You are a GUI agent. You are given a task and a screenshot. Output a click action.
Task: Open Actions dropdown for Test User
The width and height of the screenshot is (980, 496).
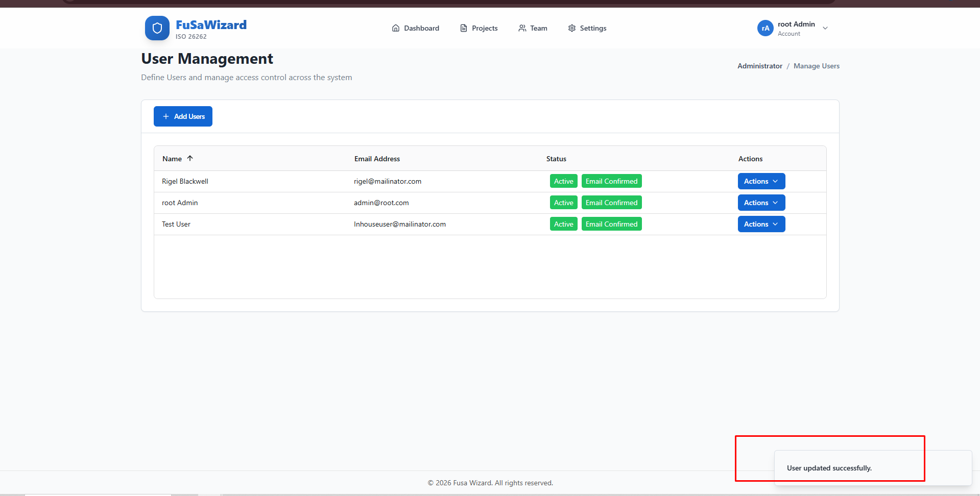coord(761,224)
